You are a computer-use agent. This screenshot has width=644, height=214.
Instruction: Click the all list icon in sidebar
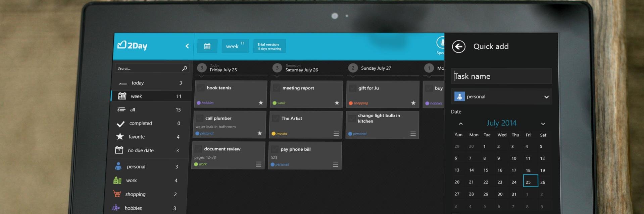coord(121,110)
